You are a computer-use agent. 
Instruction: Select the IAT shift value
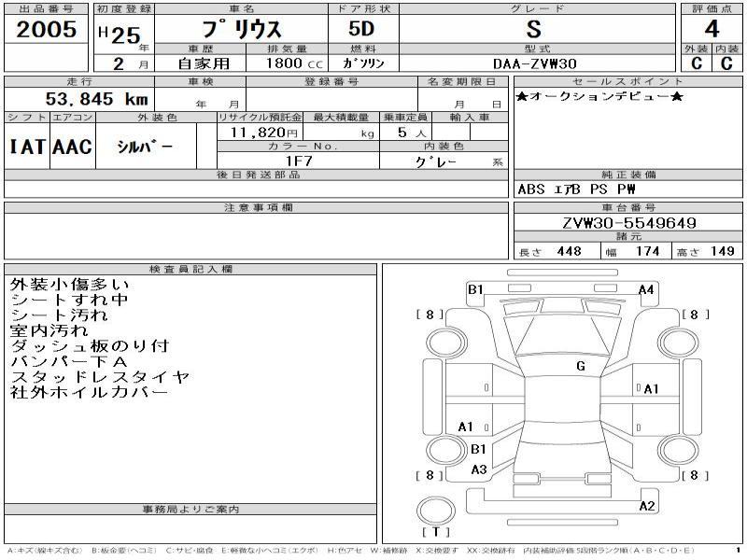coord(27,147)
